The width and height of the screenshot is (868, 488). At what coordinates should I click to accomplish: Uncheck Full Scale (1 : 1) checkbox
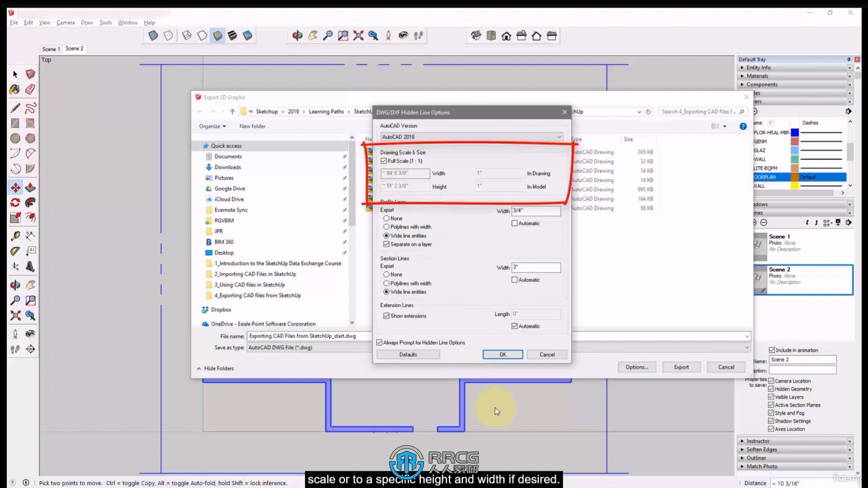click(x=384, y=161)
